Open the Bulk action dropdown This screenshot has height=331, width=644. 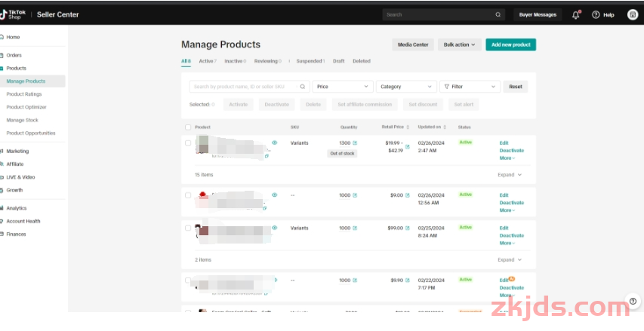click(x=459, y=44)
